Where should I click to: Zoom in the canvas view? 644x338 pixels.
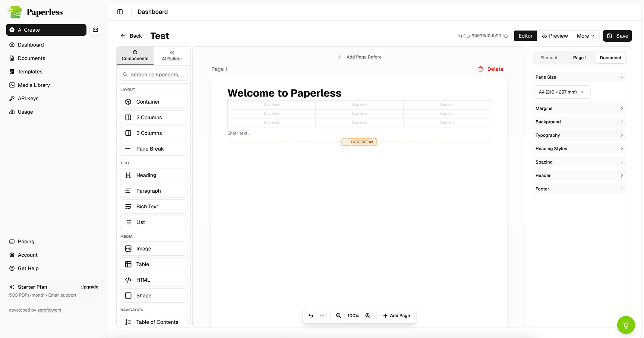click(x=368, y=315)
